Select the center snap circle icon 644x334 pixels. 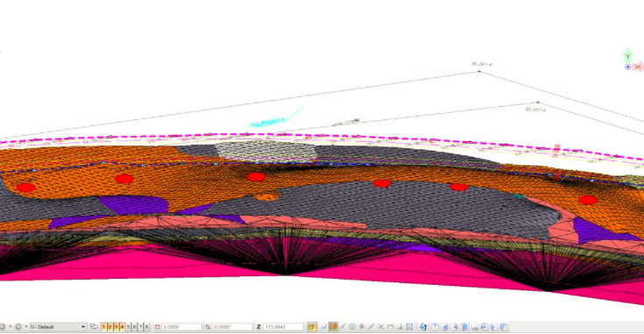tap(352, 327)
